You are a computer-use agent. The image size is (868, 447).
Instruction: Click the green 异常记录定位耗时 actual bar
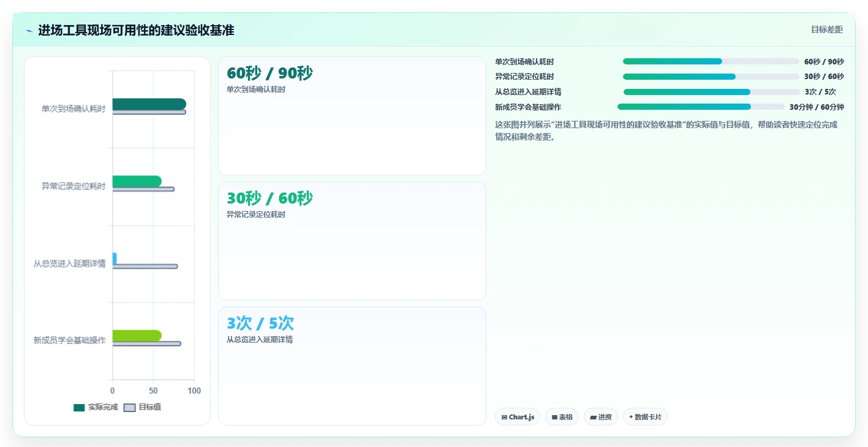tap(137, 181)
